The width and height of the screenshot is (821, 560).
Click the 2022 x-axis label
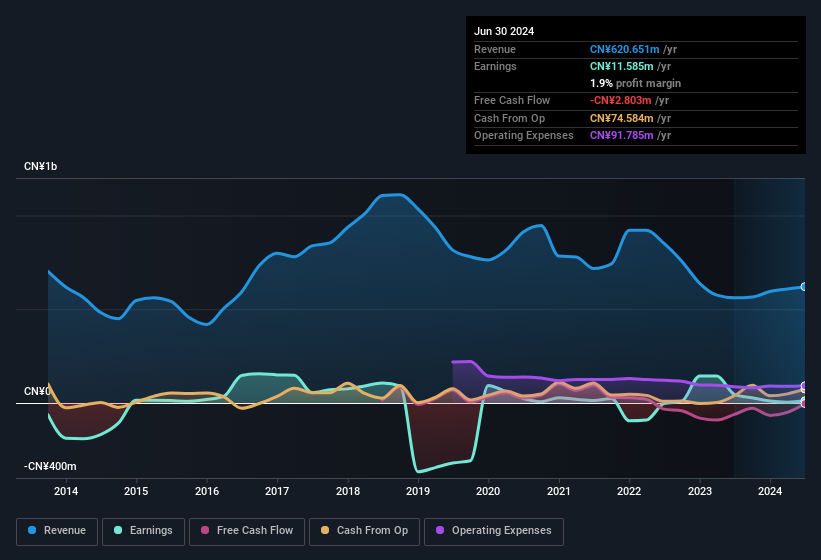[x=629, y=491]
